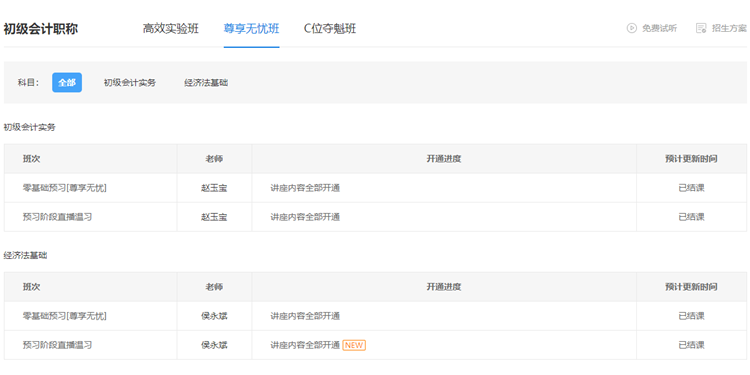
Task: Click 预习阶段直播温习 in 赵玉宝's row
Action: [57, 217]
